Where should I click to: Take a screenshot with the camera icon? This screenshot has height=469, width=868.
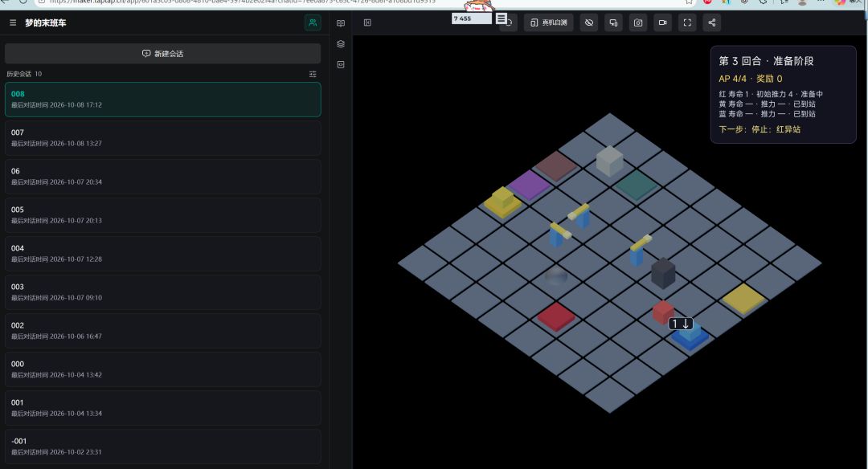[x=638, y=22]
